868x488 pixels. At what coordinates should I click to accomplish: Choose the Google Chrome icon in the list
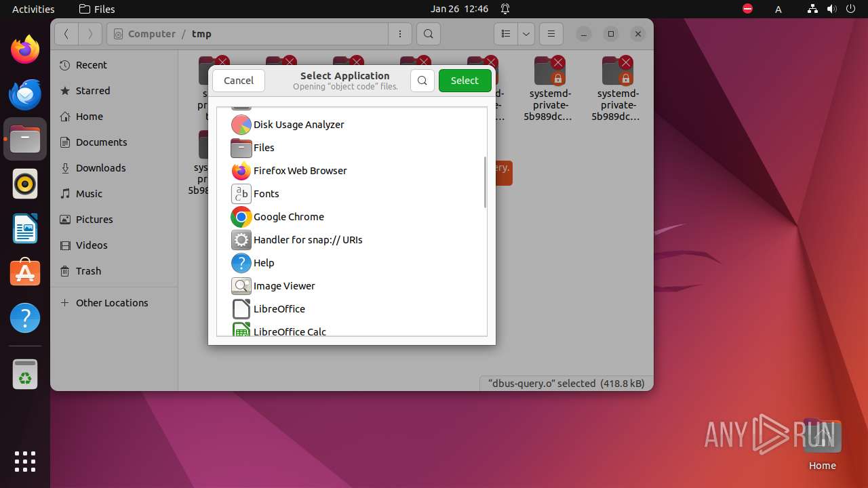coord(241,217)
